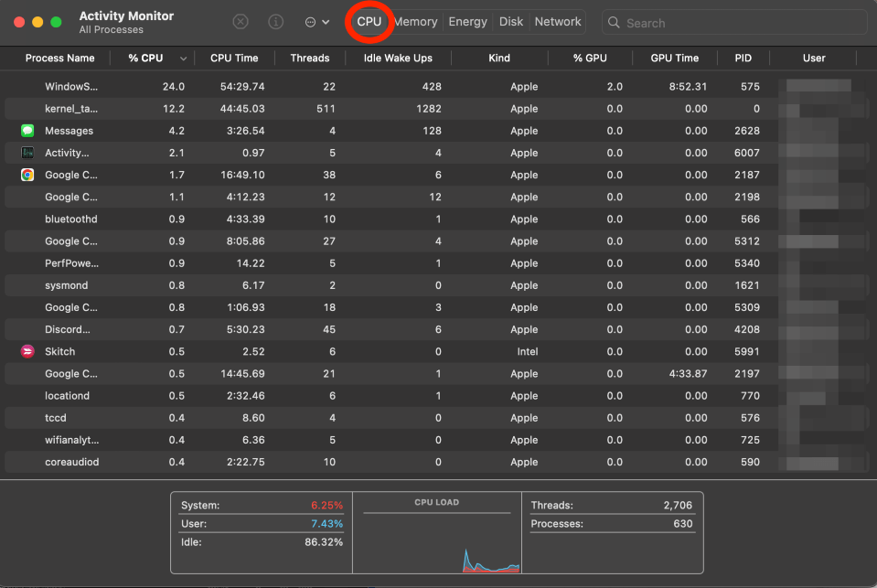The height and width of the screenshot is (588, 877).
Task: Click the Processes 630 count
Action: click(683, 524)
